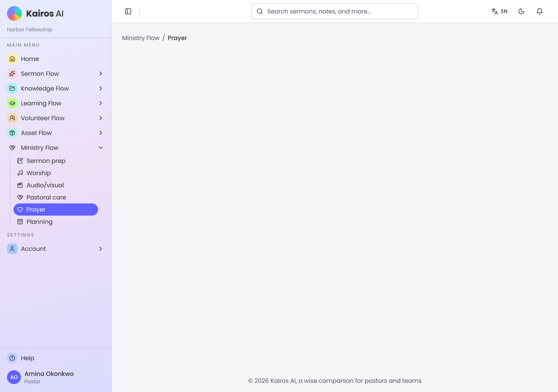Viewport: 558px width, 392px height.
Task: Open Pastoral care menu item
Action: [x=56, y=197]
